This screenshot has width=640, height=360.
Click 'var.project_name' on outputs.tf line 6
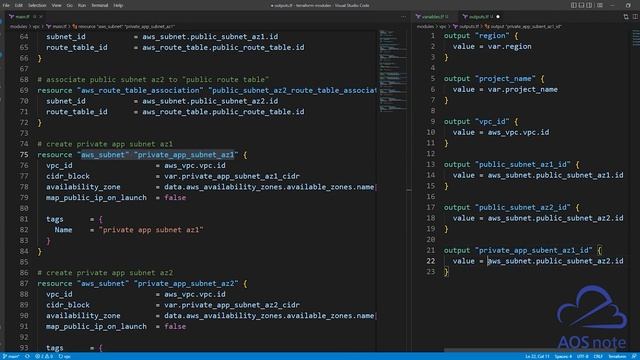click(523, 89)
